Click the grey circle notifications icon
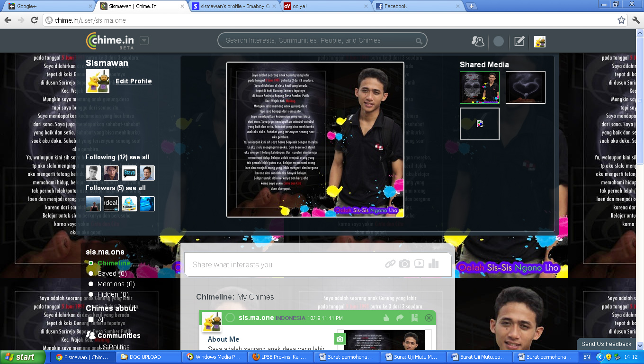This screenshot has width=644, height=364. [x=499, y=41]
